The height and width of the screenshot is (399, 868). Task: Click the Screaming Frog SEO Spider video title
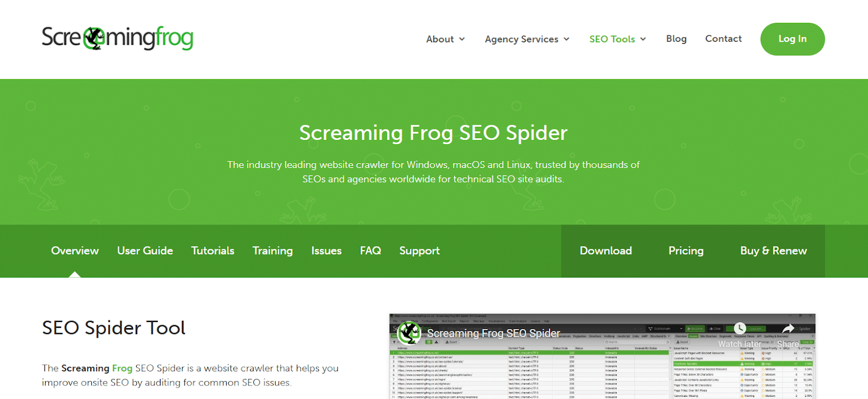tap(493, 333)
